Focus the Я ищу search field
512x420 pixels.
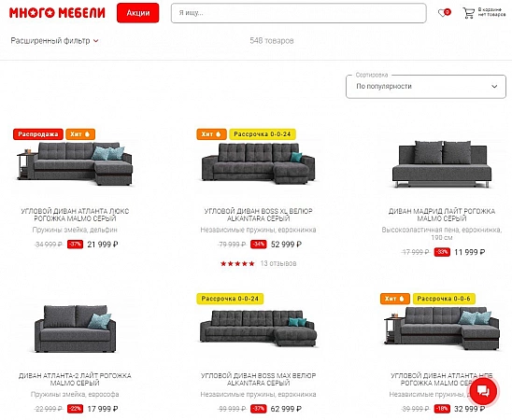coord(298,13)
